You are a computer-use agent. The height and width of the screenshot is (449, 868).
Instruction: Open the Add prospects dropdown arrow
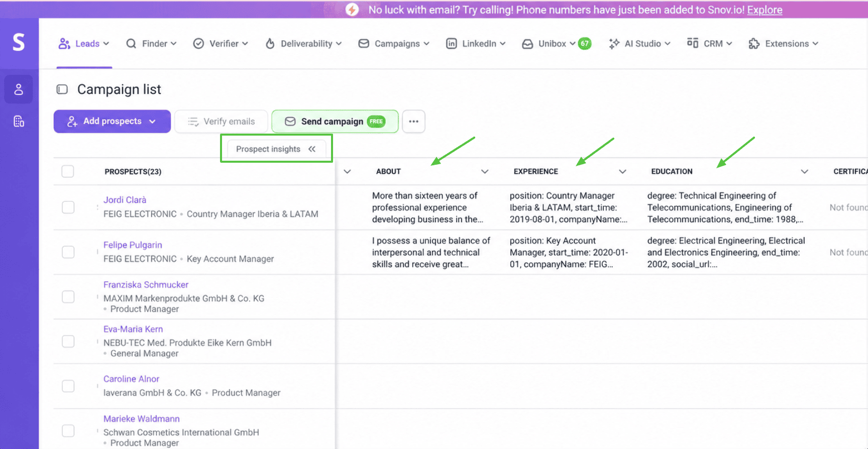coord(152,122)
